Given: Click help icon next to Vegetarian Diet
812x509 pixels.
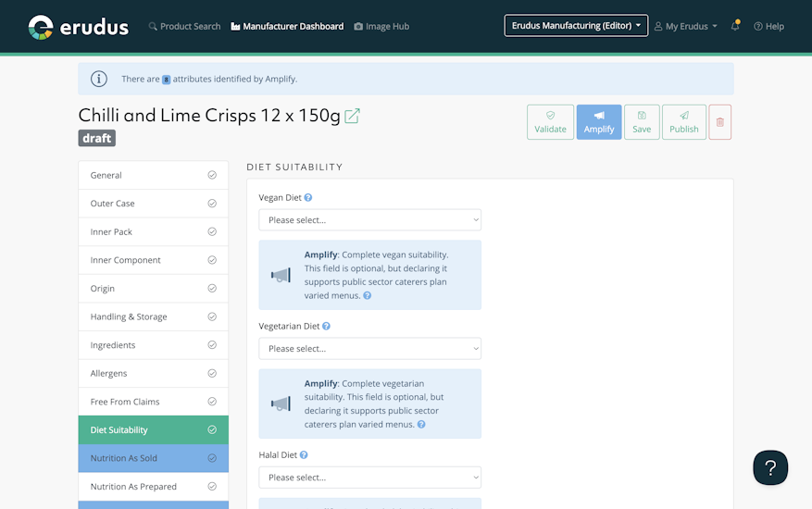Looking at the screenshot, I should coord(326,326).
